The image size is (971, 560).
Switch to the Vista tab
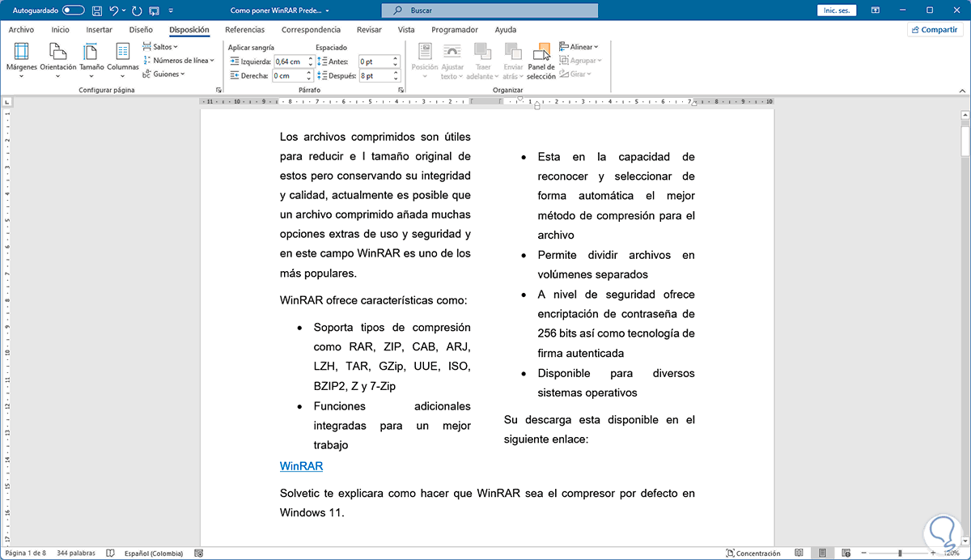[406, 30]
